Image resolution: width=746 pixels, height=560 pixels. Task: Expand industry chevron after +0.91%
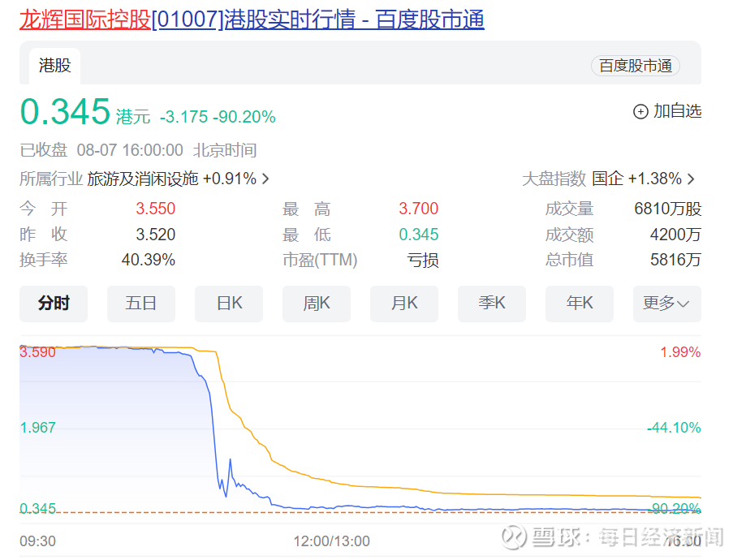pyautogui.click(x=265, y=179)
